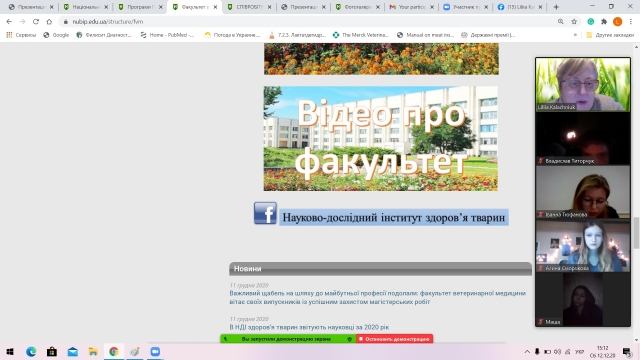Select Маша's video tile
Viewport: 640px width, 360px height.
pos(583,299)
